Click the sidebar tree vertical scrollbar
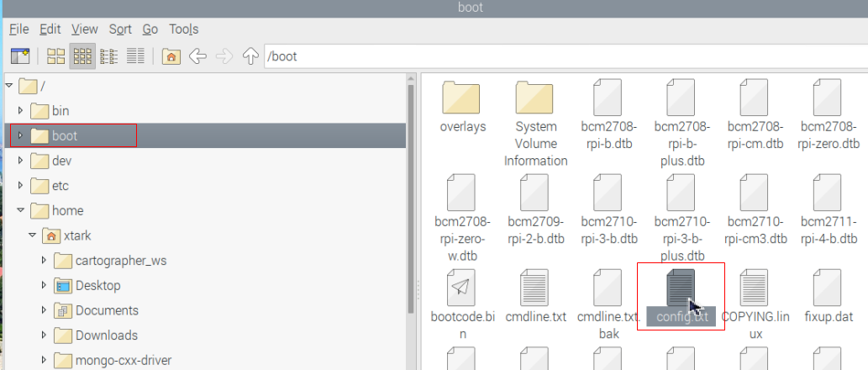 411,199
